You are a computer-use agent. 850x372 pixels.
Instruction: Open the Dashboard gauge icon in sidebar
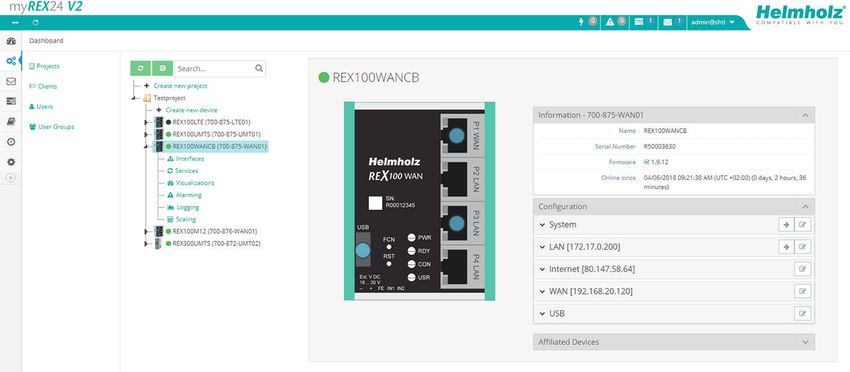[11, 41]
